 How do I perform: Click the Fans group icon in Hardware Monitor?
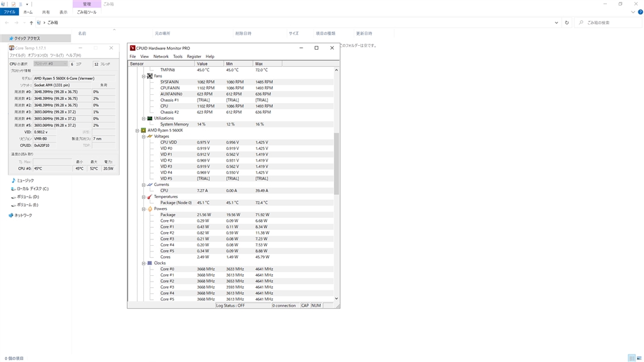[150, 76]
